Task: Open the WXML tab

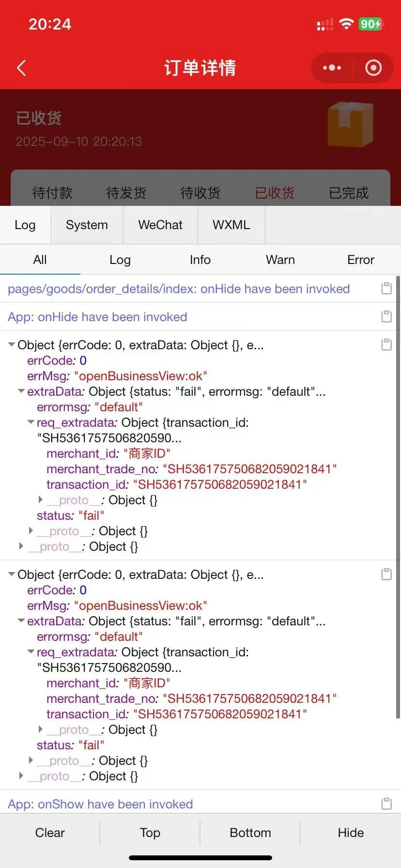Action: (231, 225)
